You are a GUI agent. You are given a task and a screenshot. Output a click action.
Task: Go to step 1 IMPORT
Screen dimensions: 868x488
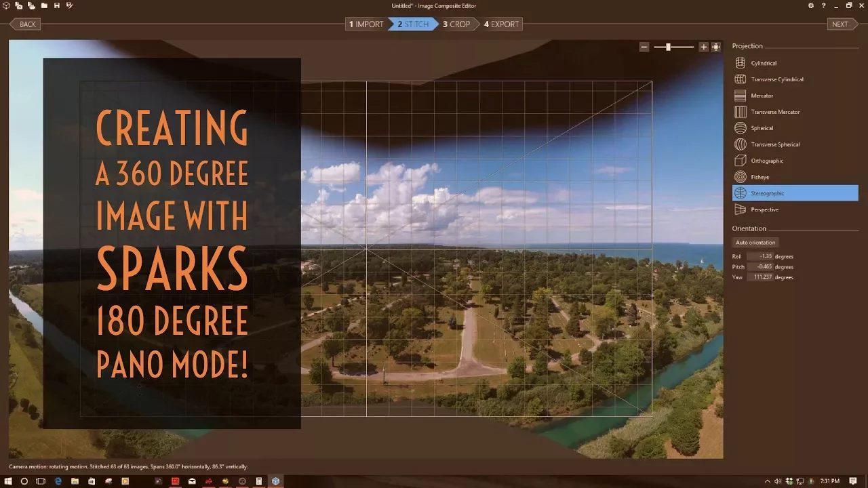tap(366, 24)
